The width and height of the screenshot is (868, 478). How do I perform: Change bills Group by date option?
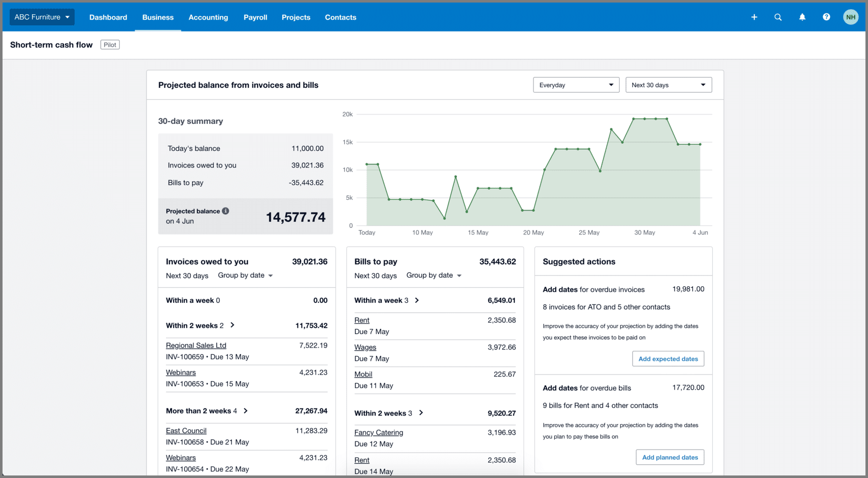433,276
